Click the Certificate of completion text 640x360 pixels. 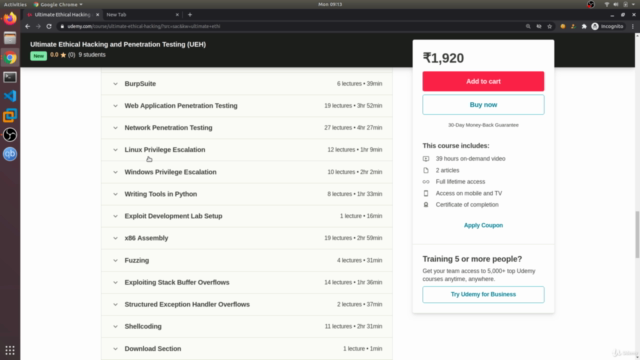coord(467,205)
